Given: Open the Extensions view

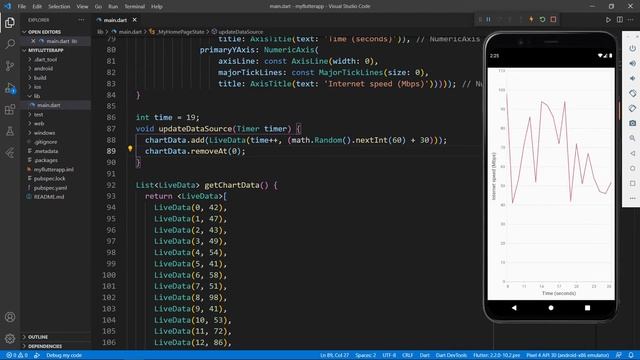Looking at the screenshot, I should click(x=10, y=109).
